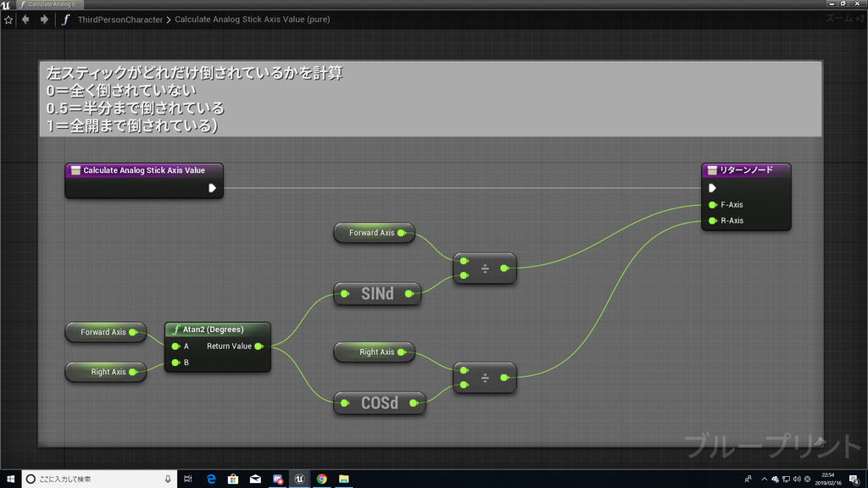
Task: Click the Atan2 Return Value output pin
Action: point(259,347)
